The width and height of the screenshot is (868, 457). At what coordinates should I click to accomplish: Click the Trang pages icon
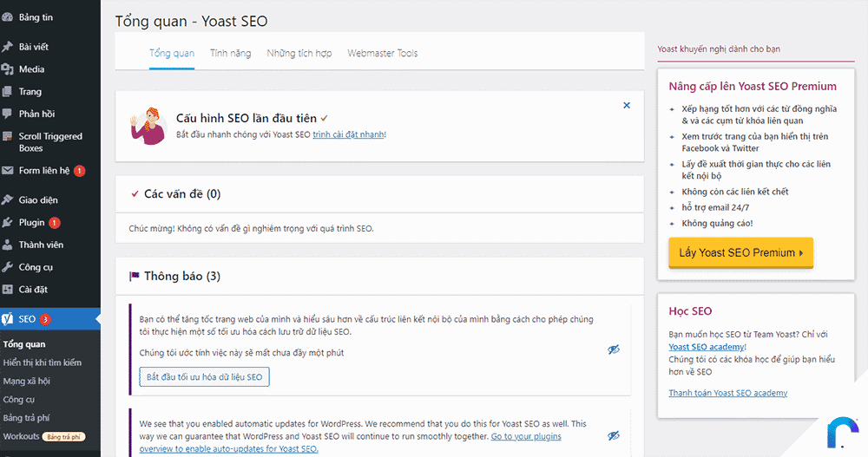point(7,91)
